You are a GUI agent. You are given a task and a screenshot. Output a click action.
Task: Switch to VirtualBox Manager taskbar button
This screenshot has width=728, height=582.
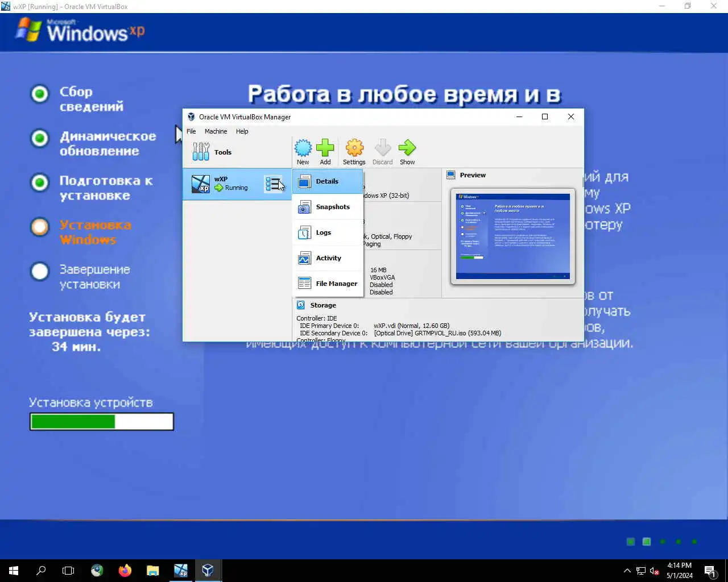(208, 571)
